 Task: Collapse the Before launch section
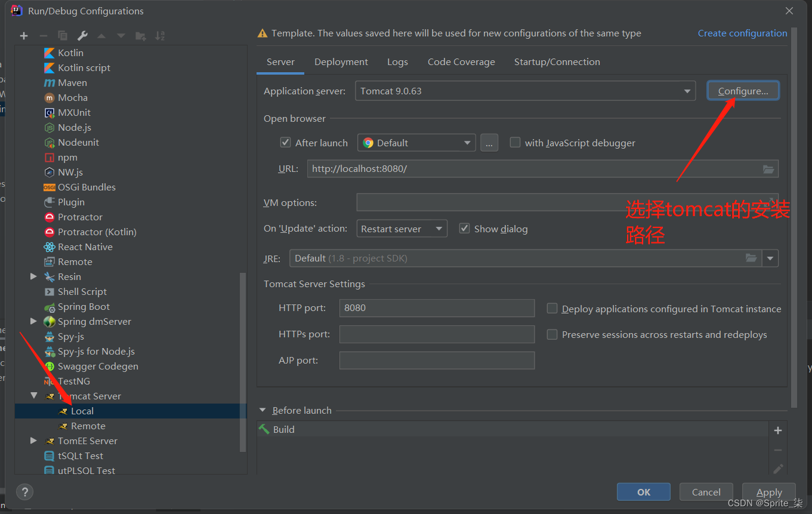[x=263, y=410]
